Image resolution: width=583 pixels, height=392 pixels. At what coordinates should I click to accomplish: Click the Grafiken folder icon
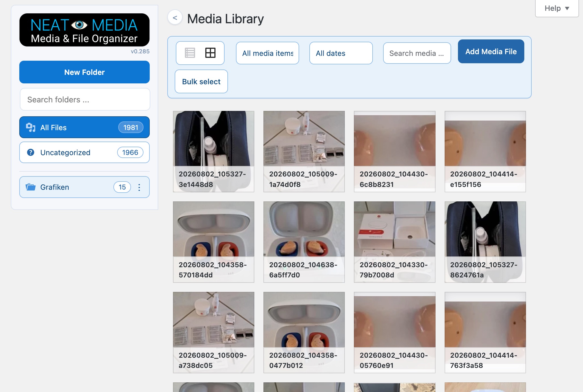click(x=31, y=187)
